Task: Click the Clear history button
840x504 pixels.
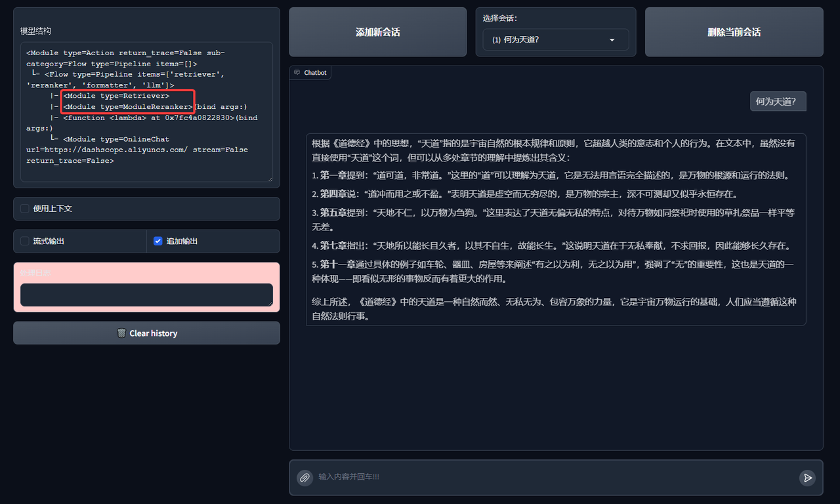Action: [x=146, y=333]
